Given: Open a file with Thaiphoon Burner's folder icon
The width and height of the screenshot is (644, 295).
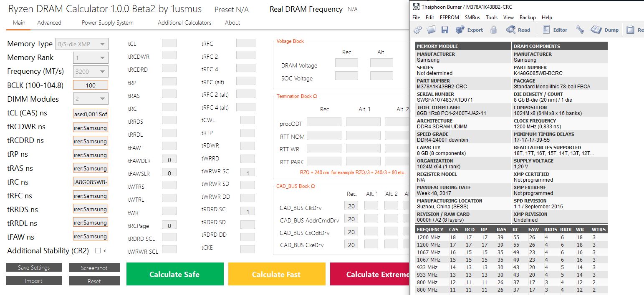Looking at the screenshot, I should 431,30.
